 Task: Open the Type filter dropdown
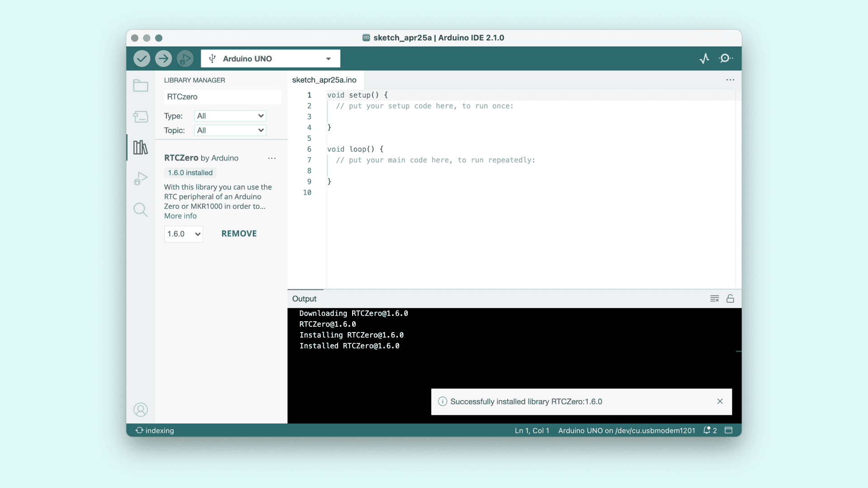(230, 116)
